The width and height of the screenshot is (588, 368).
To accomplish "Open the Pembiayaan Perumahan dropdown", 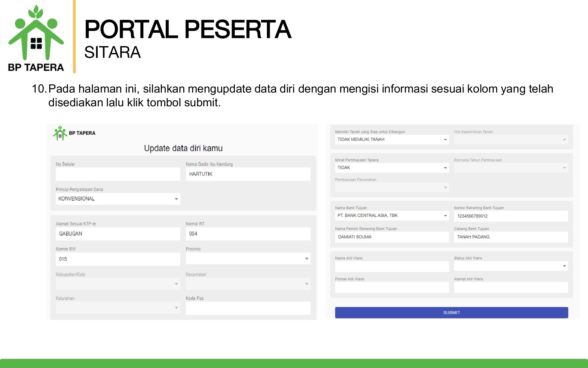I will click(446, 187).
